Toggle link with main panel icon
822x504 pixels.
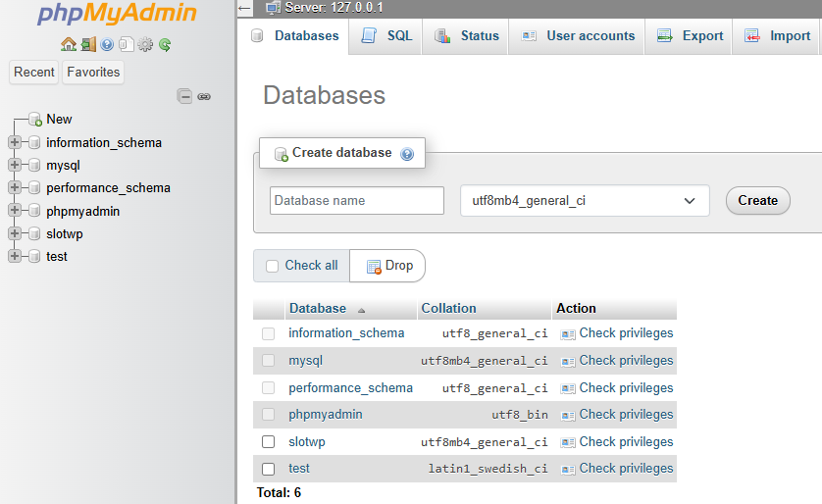[204, 96]
